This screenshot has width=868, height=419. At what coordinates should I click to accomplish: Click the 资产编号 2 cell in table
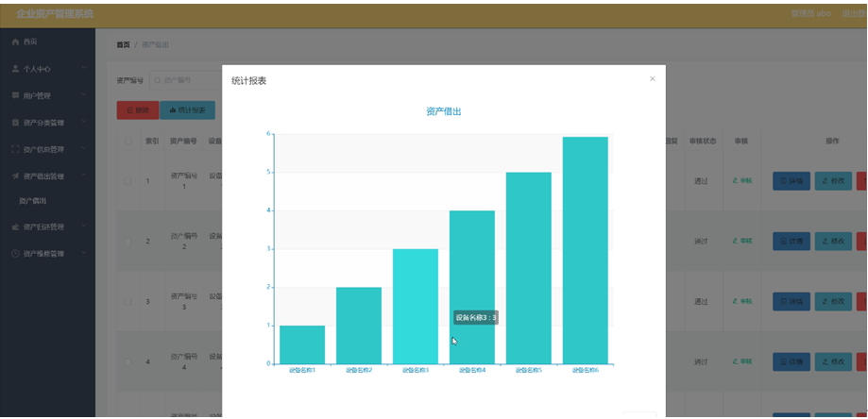(184, 242)
